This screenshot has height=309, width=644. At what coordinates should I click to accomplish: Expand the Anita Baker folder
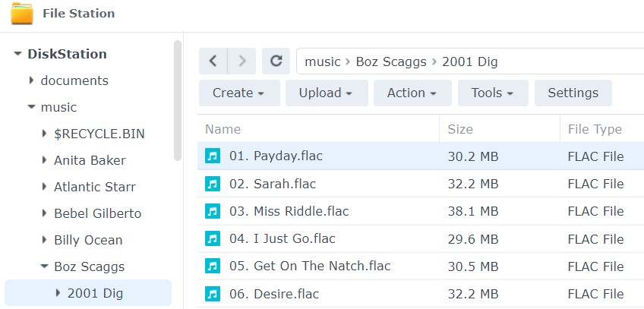[44, 160]
